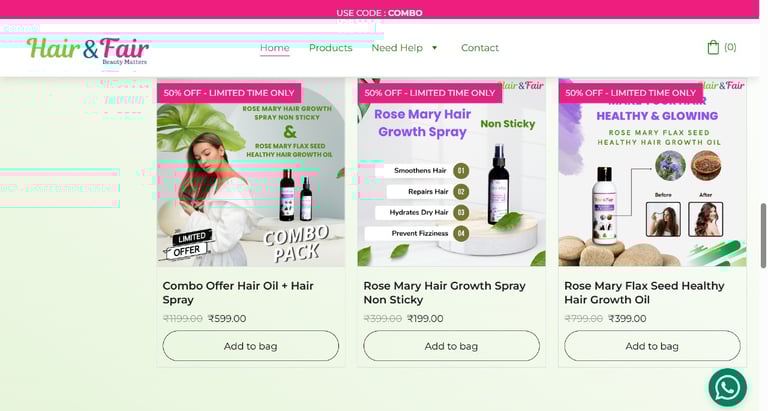The image size is (768, 411).
Task: Open the Need Help menu
Action: [x=397, y=48]
